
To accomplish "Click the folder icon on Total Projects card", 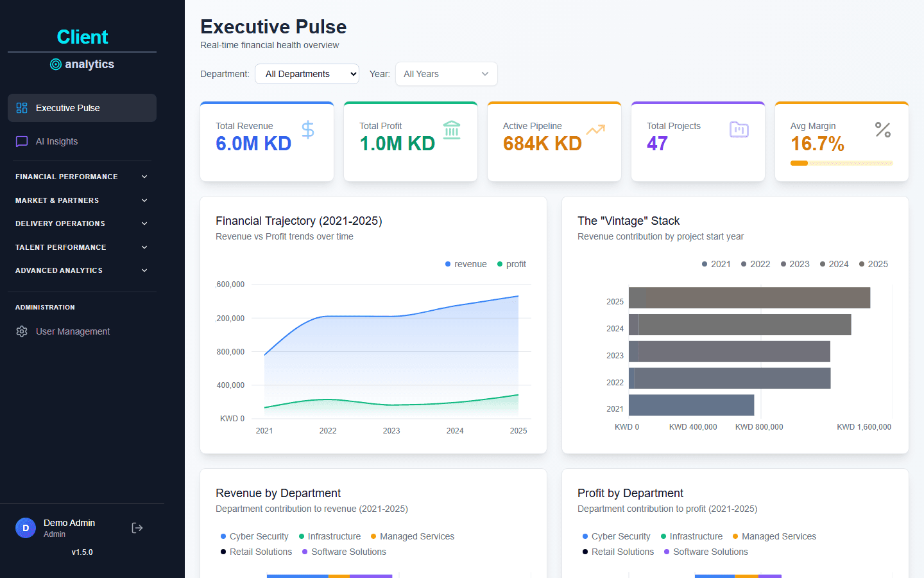I will tap(739, 130).
